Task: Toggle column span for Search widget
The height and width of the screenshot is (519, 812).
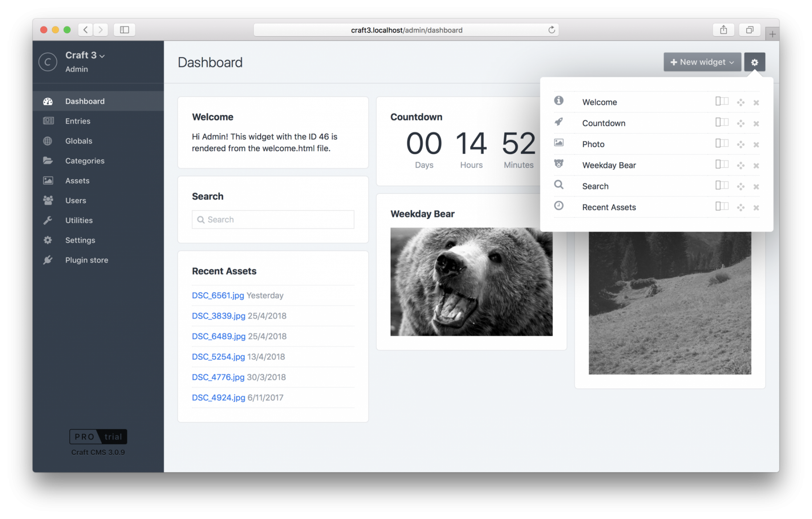Action: [722, 185]
